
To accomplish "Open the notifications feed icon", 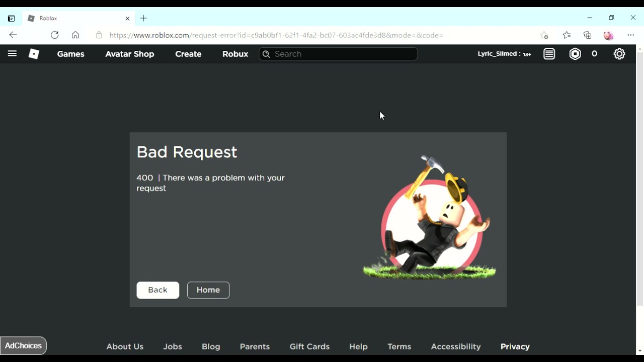I will coord(549,54).
